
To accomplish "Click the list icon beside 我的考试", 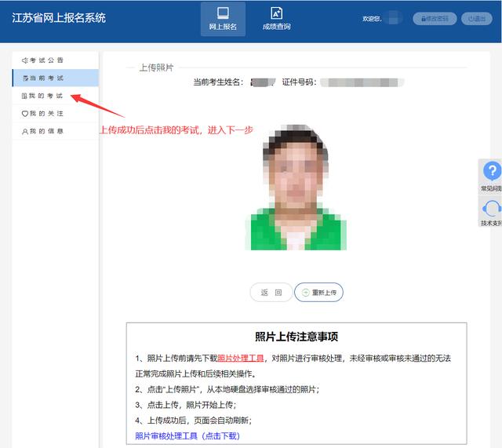I will coord(24,96).
